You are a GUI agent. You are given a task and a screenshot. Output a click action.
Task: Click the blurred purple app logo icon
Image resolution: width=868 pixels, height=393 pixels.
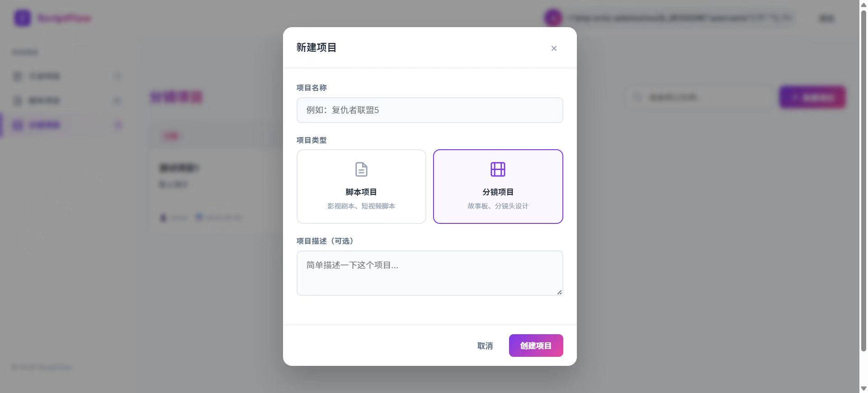tap(22, 18)
